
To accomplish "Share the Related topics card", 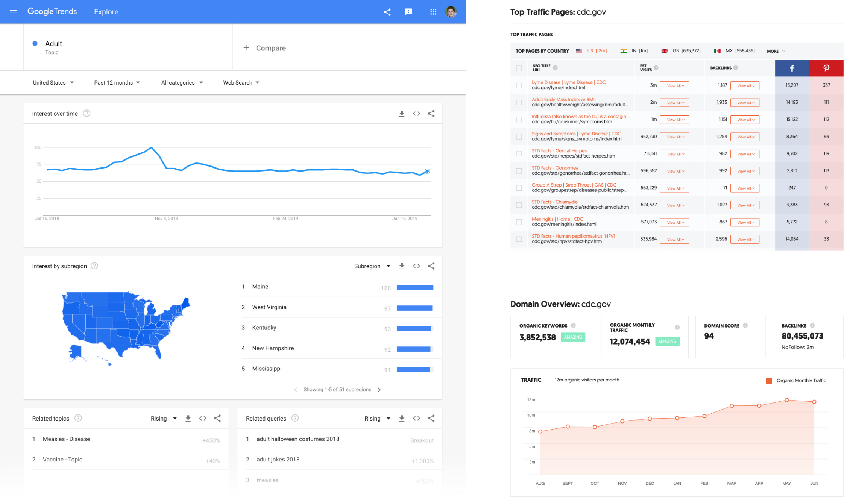I will pyautogui.click(x=217, y=418).
